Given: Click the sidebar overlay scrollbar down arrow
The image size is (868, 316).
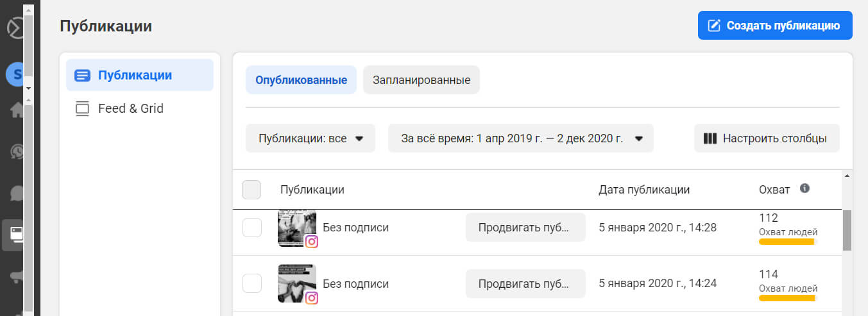Looking at the screenshot, I should [x=28, y=87].
